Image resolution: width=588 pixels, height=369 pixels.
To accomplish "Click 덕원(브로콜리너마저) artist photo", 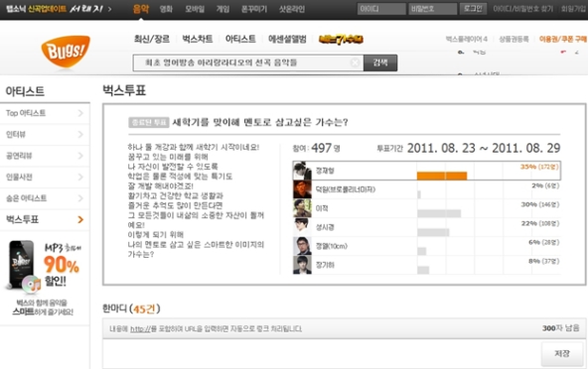I will [302, 189].
